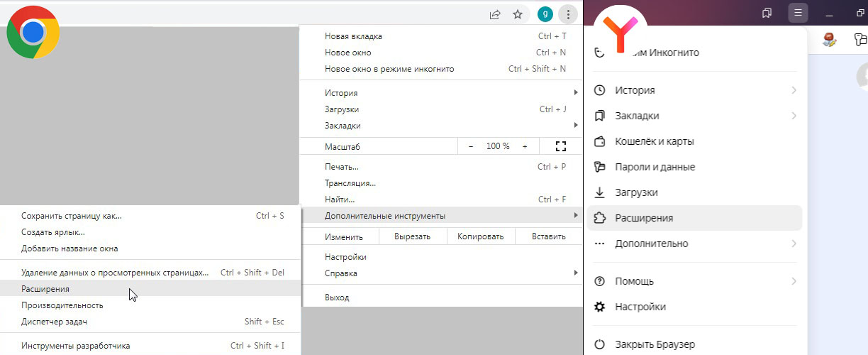Click the Помощь question mark icon
This screenshot has width=868, height=355.
(600, 281)
